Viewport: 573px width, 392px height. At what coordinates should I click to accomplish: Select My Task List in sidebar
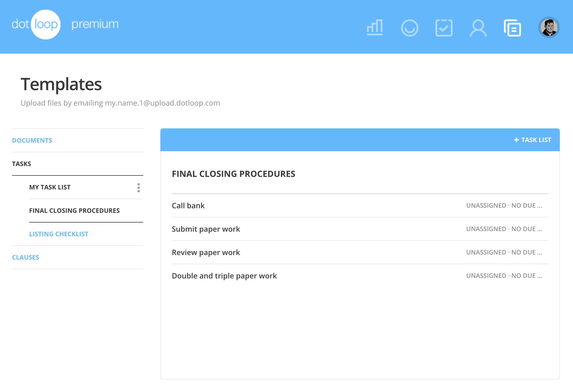(50, 187)
